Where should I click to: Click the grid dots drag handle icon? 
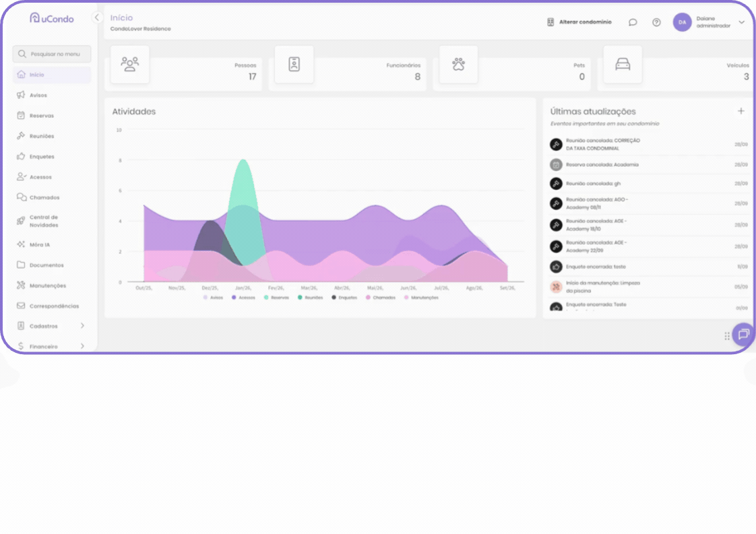726,336
